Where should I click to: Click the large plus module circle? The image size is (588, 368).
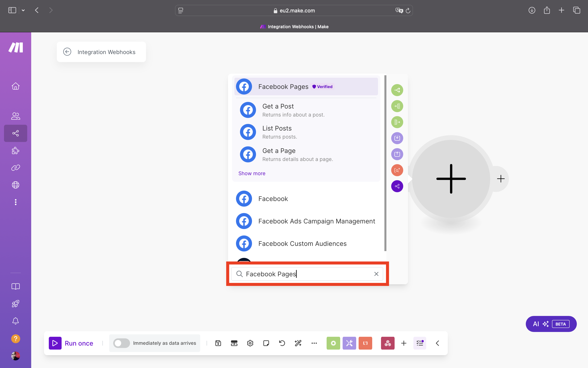[x=451, y=179]
